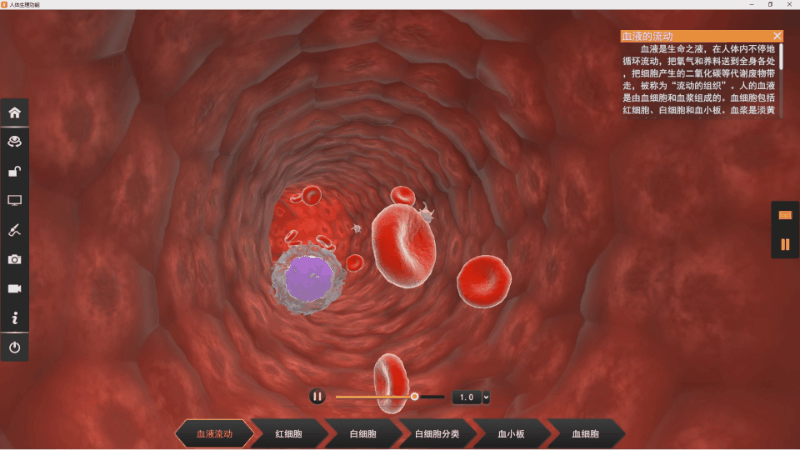
Task: Click the 3D view reset icon
Action: click(x=14, y=142)
